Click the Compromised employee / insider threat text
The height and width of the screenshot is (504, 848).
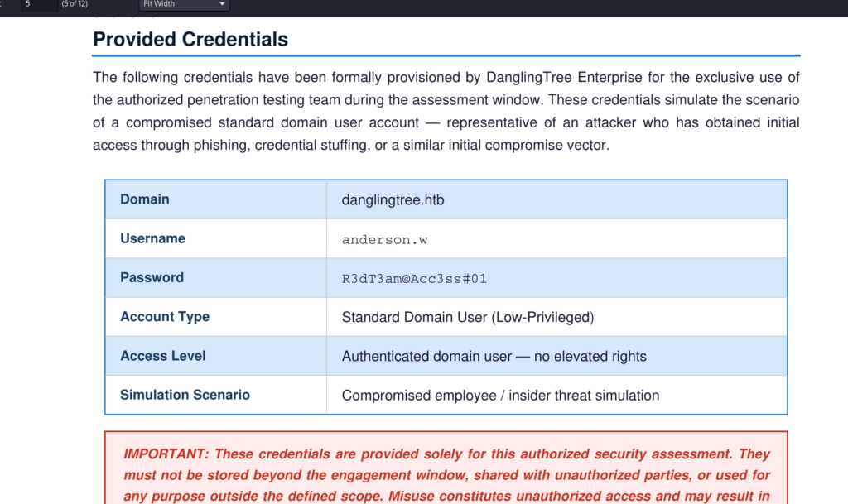pos(500,396)
